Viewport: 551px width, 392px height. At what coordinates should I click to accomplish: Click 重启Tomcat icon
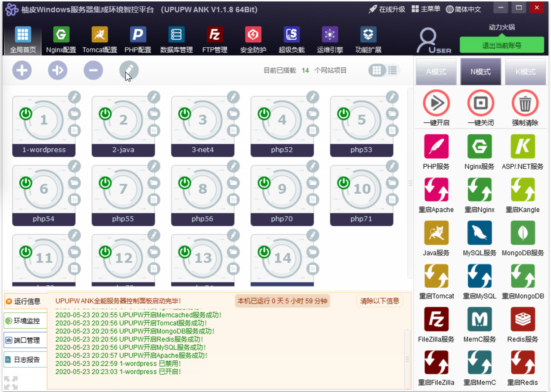[x=436, y=276]
